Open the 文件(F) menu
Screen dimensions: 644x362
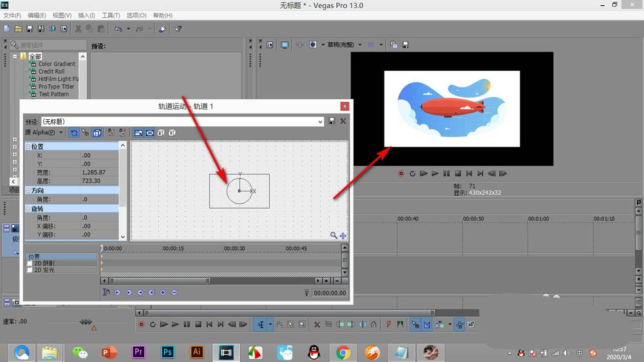tap(12, 15)
